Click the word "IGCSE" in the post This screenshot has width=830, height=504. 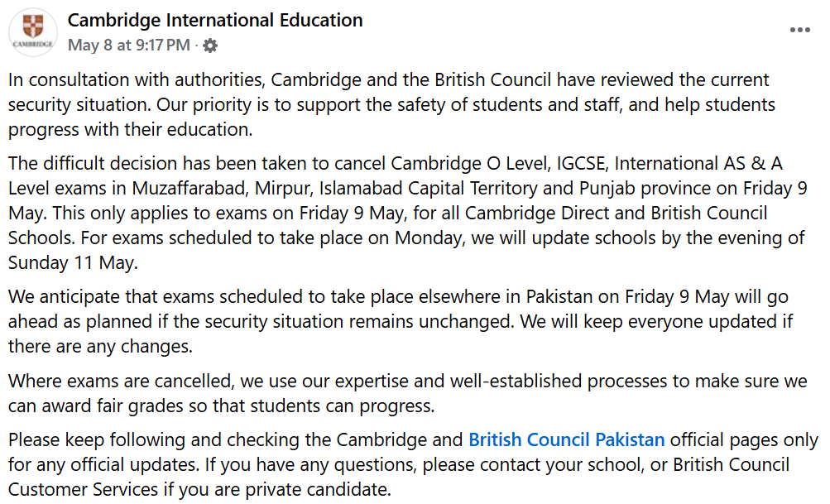pyautogui.click(x=580, y=164)
